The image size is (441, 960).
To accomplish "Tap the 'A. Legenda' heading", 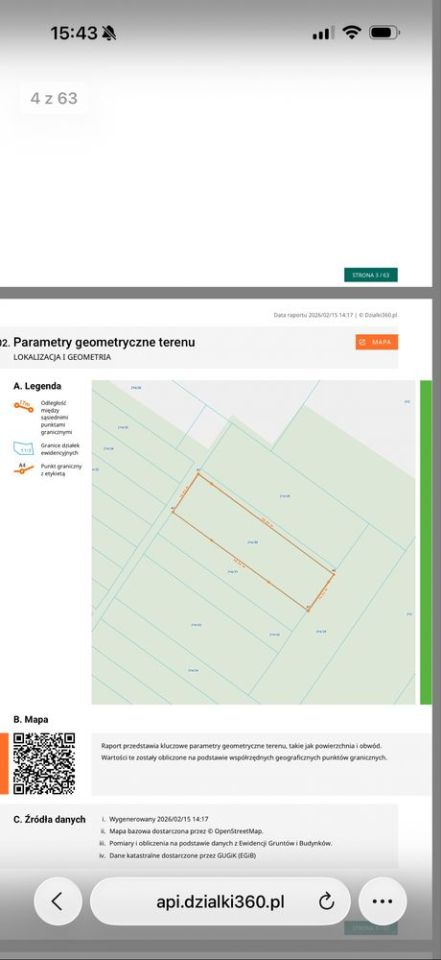I will click(x=37, y=386).
